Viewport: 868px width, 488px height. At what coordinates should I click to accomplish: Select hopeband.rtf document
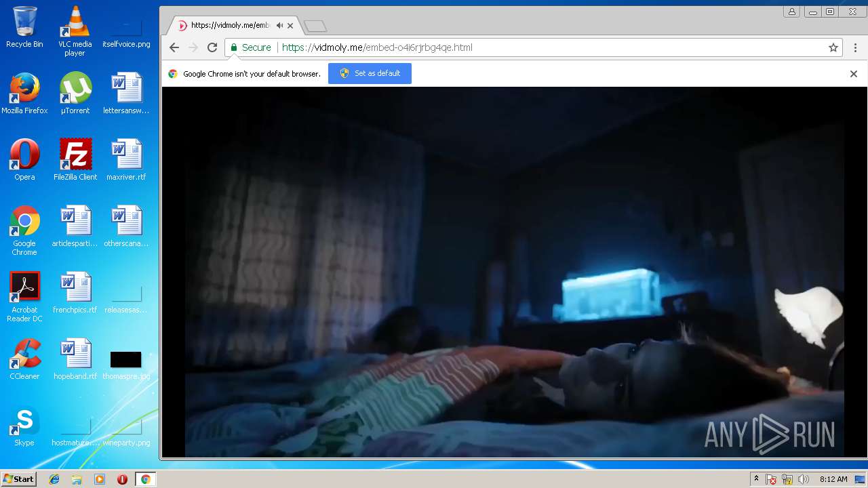pyautogui.click(x=75, y=359)
